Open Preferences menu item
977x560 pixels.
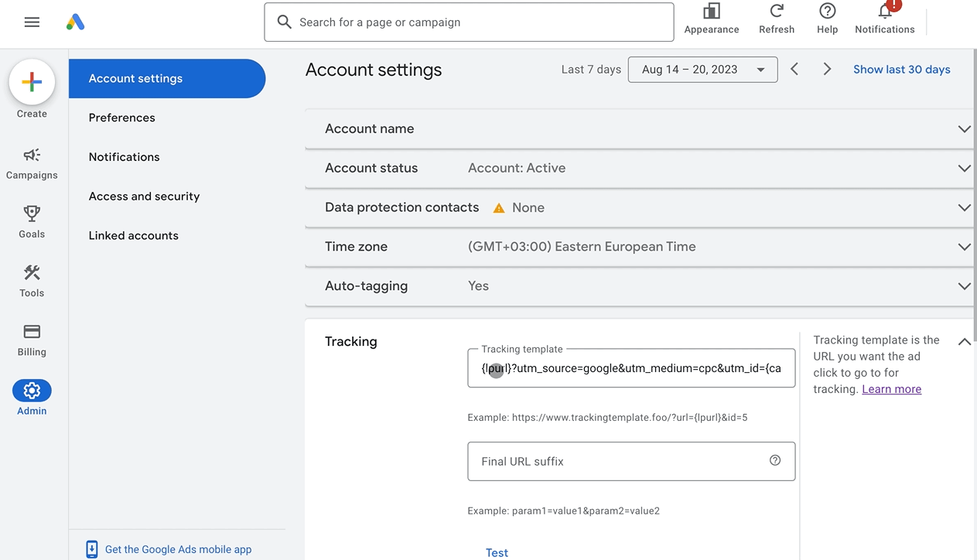[x=121, y=118]
